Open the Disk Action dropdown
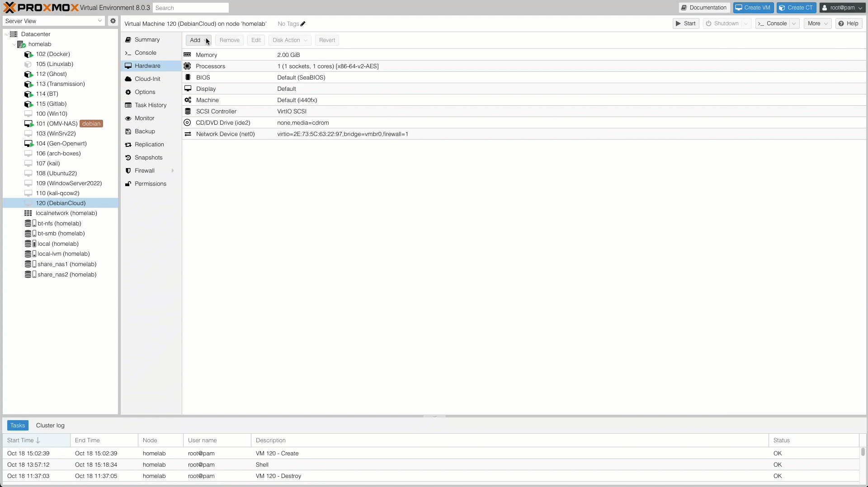 290,40
